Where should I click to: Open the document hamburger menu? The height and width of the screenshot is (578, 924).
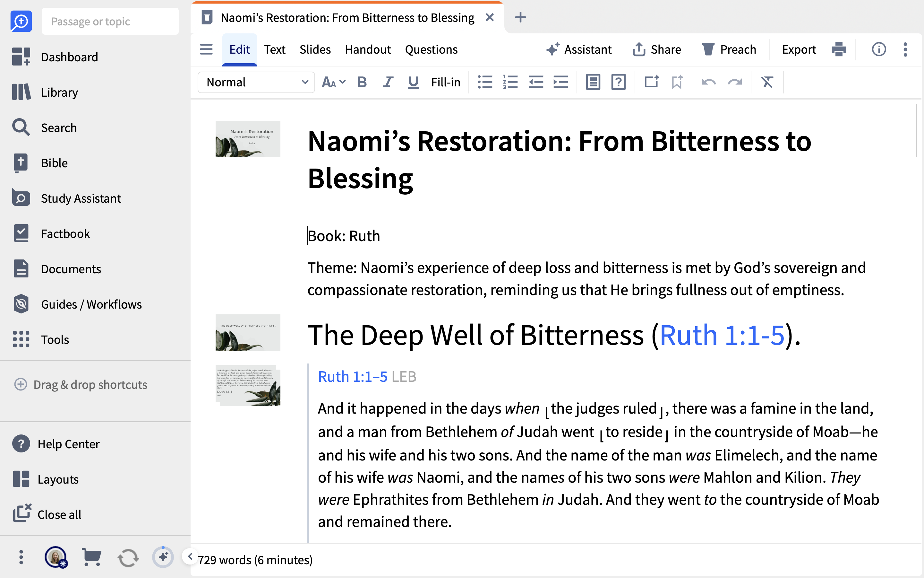(206, 49)
